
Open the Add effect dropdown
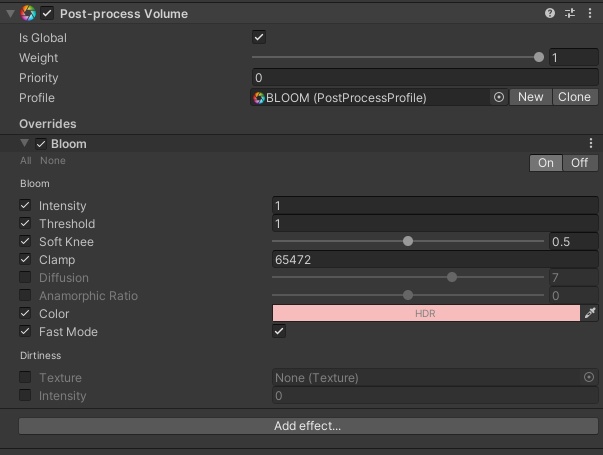tap(308, 426)
